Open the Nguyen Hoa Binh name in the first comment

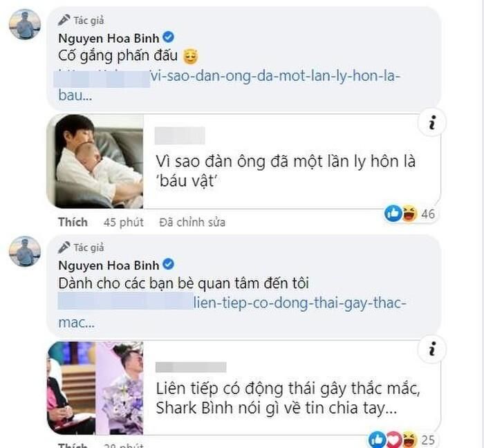(109, 38)
